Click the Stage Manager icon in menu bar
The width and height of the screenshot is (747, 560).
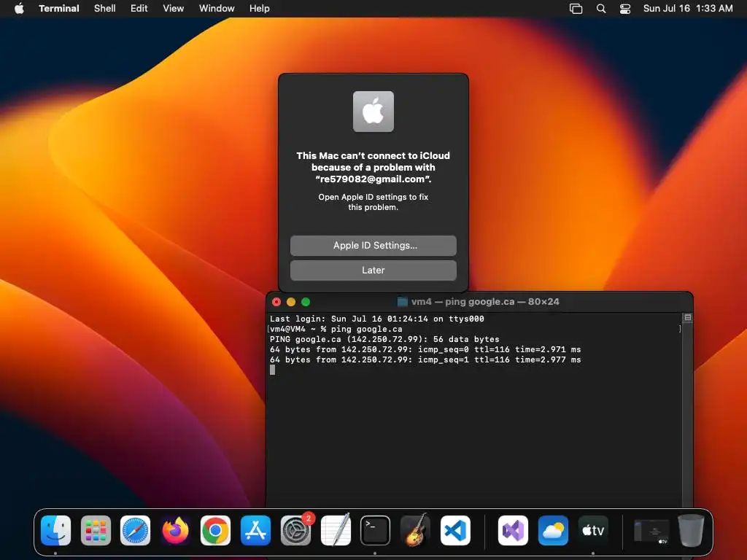576,9
